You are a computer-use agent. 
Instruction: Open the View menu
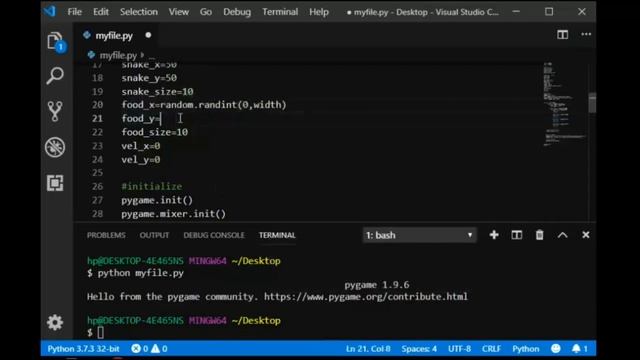(179, 12)
